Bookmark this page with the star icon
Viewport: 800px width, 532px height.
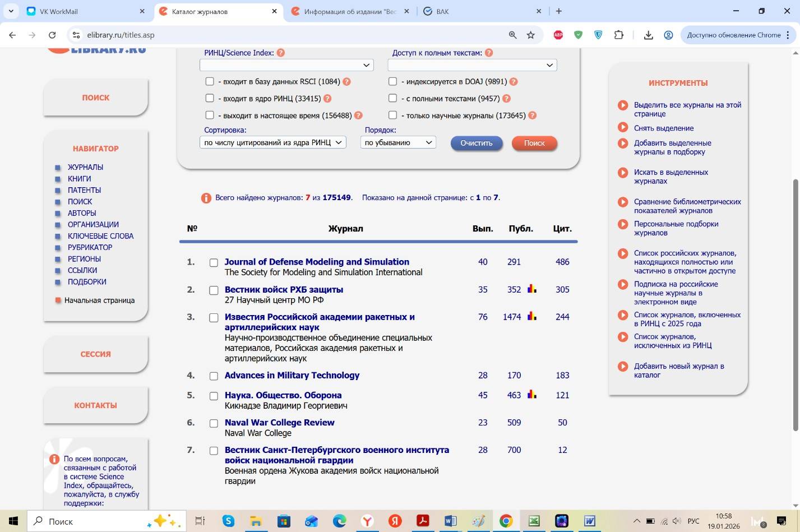[x=530, y=35]
